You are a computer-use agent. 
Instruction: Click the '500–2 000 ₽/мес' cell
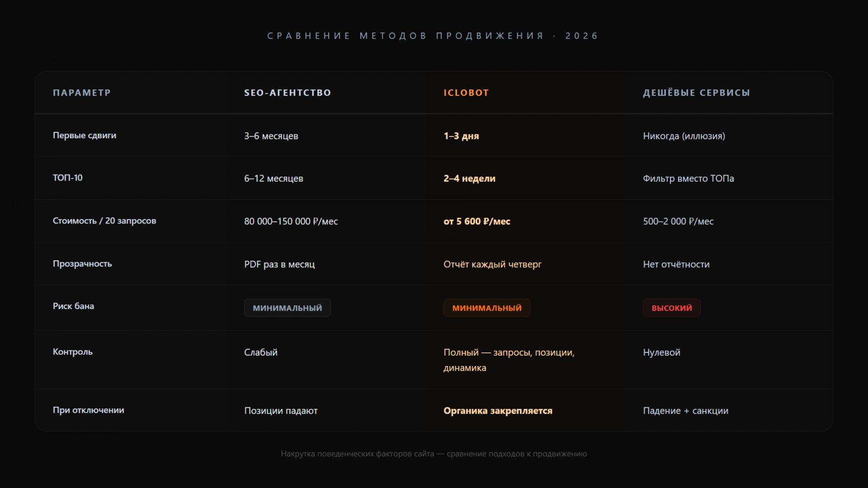point(678,221)
